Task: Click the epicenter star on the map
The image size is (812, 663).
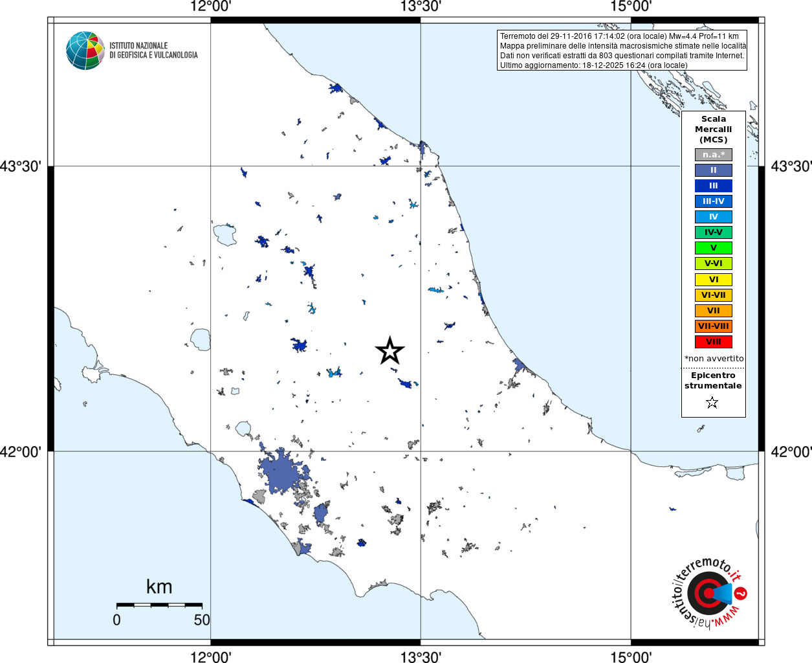Action: [390, 351]
